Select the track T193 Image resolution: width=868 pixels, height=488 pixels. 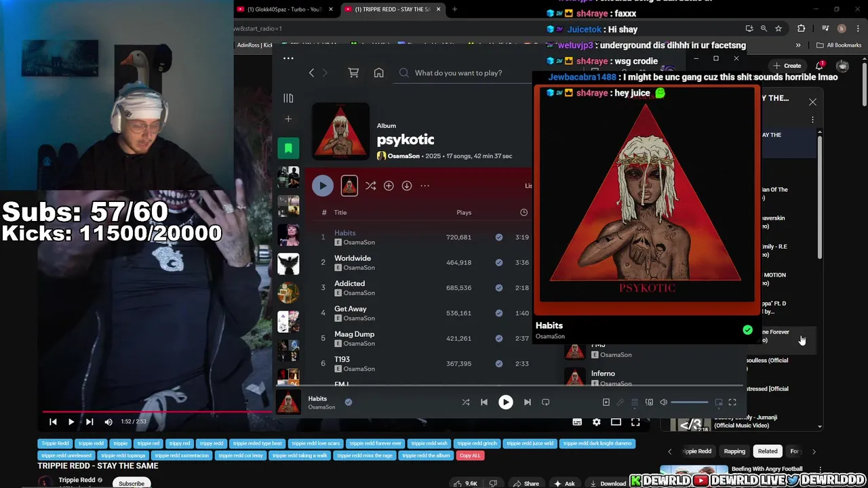(342, 359)
